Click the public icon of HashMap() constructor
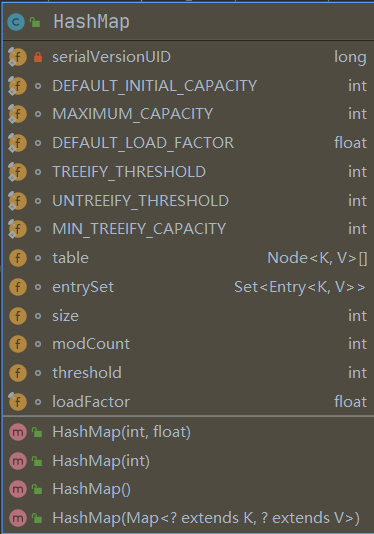Image resolution: width=374 pixels, height=534 pixels. click(x=37, y=490)
